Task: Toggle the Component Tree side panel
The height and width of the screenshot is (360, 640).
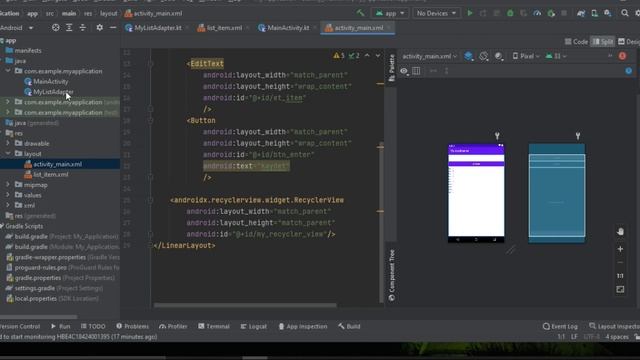Action: pos(391,276)
